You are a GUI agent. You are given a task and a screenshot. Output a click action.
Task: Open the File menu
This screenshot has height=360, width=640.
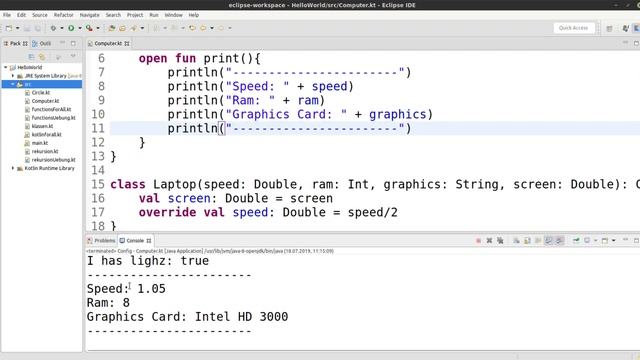pyautogui.click(x=7, y=15)
